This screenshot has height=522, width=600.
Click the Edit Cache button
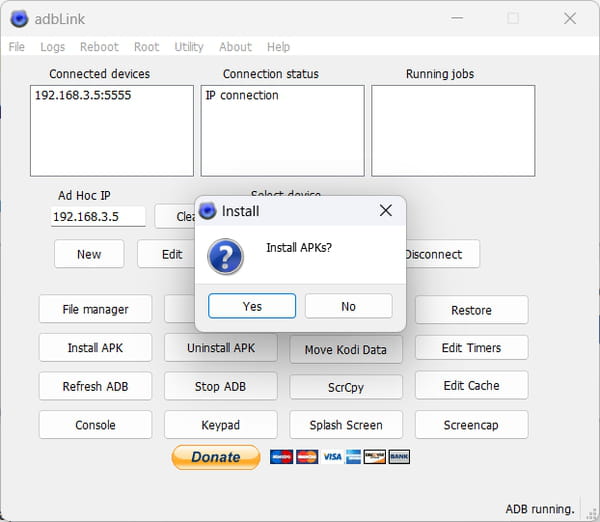click(471, 385)
